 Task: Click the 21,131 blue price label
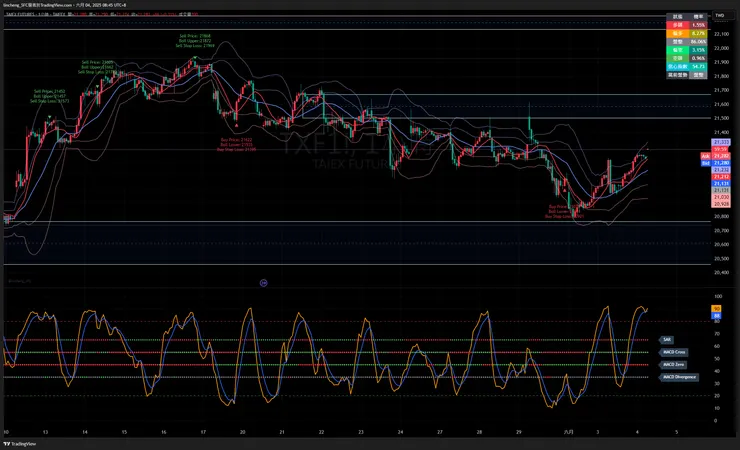point(721,183)
